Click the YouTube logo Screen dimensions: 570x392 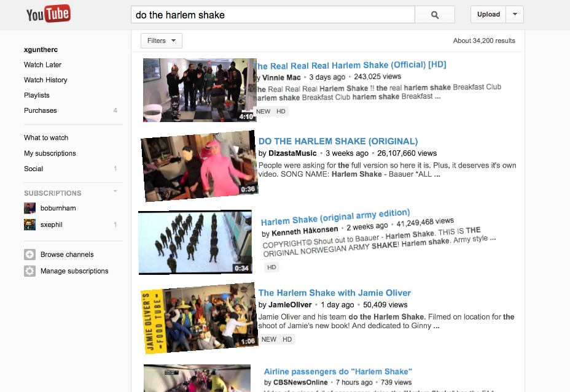pyautogui.click(x=49, y=14)
